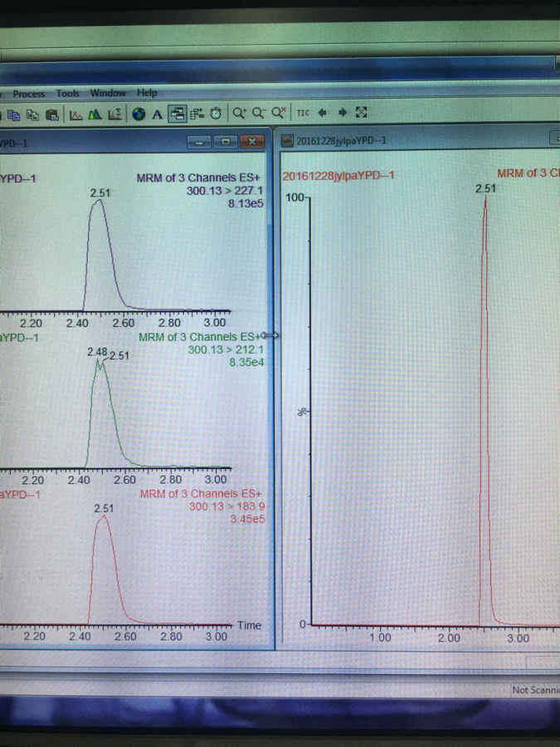
Task: Click the 20161228jylpaYPD--1 window title bar
Action: click(x=419, y=140)
